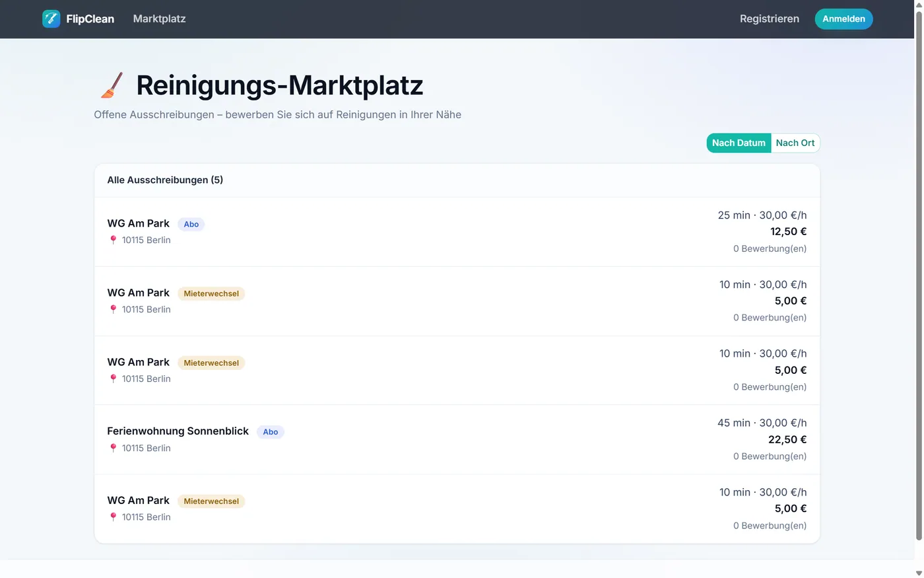Open the Ferienwohnung Sonnenblick listing title
The image size is (924, 578).
click(178, 431)
